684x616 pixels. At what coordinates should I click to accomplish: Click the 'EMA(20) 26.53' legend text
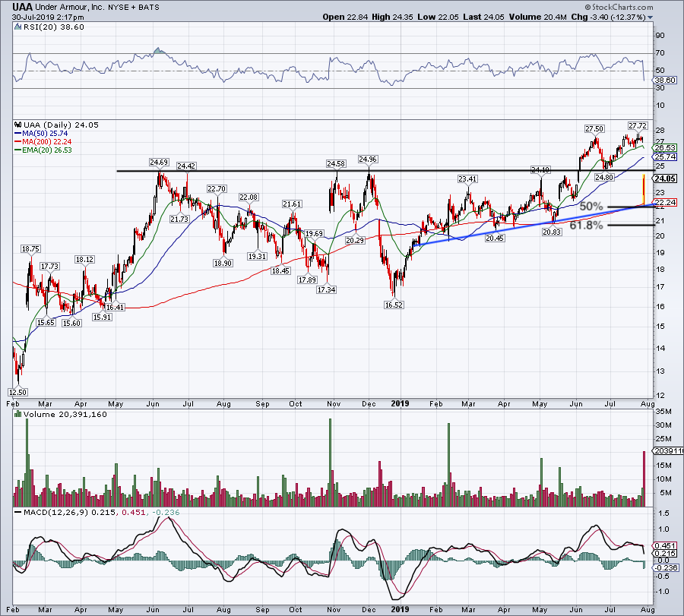click(x=47, y=150)
